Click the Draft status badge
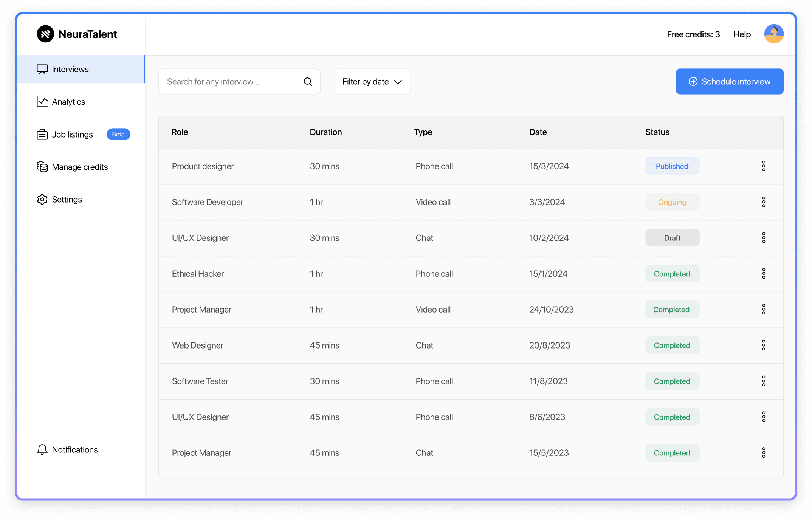This screenshot has height=519, width=812. pos(672,238)
